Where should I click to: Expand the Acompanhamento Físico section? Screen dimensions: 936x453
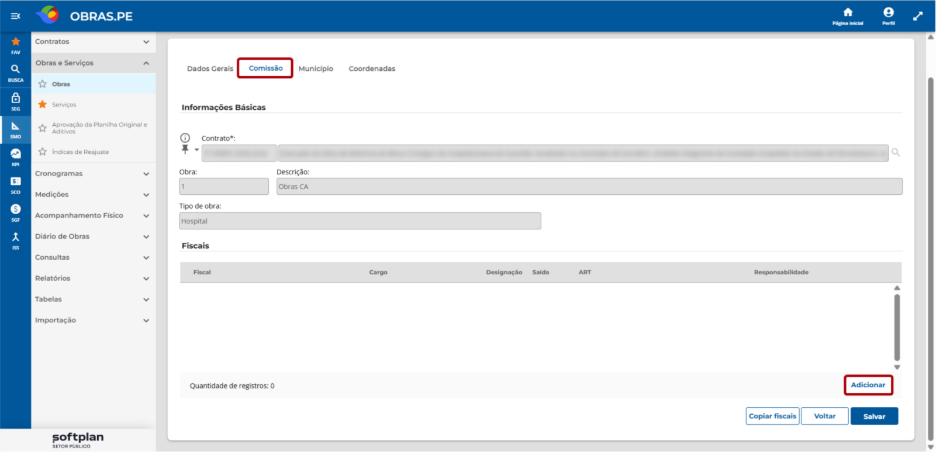[93, 215]
